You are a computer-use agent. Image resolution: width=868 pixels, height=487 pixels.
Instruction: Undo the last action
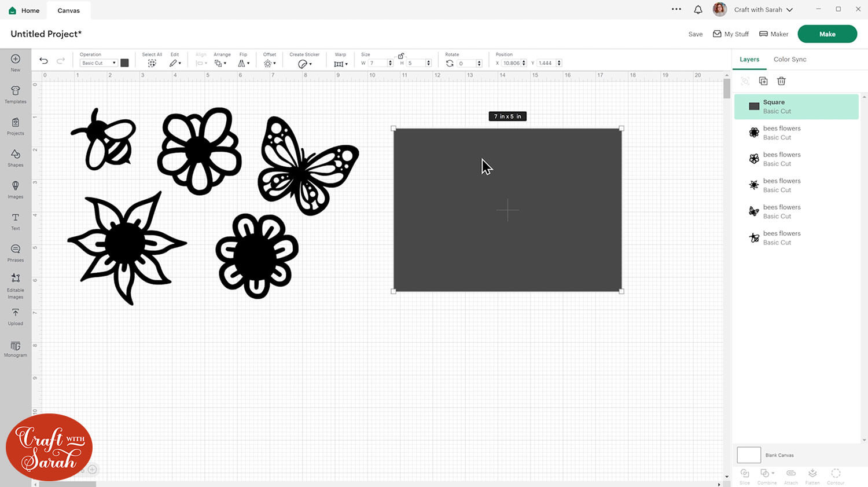[x=43, y=61]
